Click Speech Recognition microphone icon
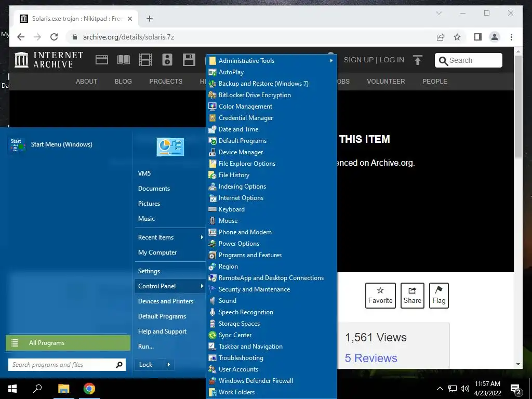The image size is (532, 399). [x=212, y=312]
